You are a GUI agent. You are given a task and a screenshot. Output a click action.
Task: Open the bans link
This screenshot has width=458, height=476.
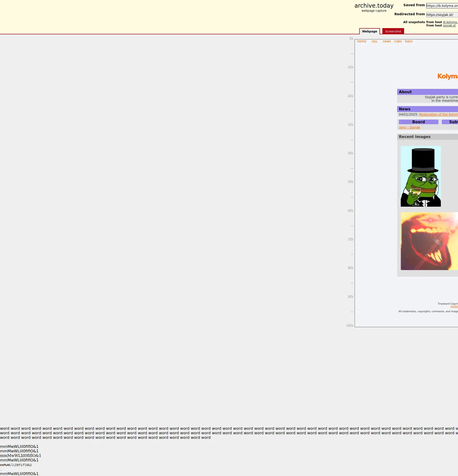(408, 41)
